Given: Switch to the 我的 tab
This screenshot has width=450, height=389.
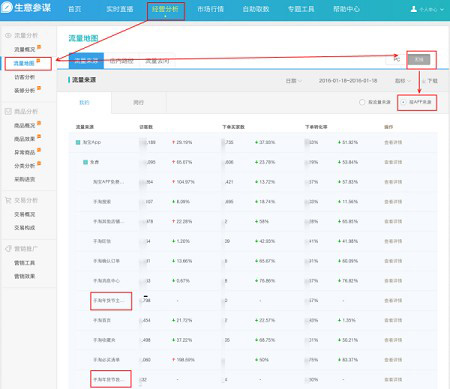Looking at the screenshot, I should point(84,103).
